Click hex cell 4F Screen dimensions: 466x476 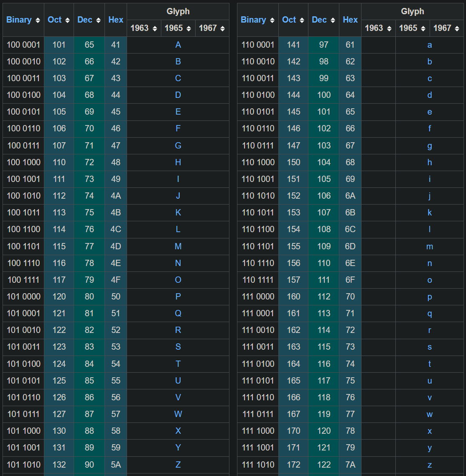click(x=116, y=280)
